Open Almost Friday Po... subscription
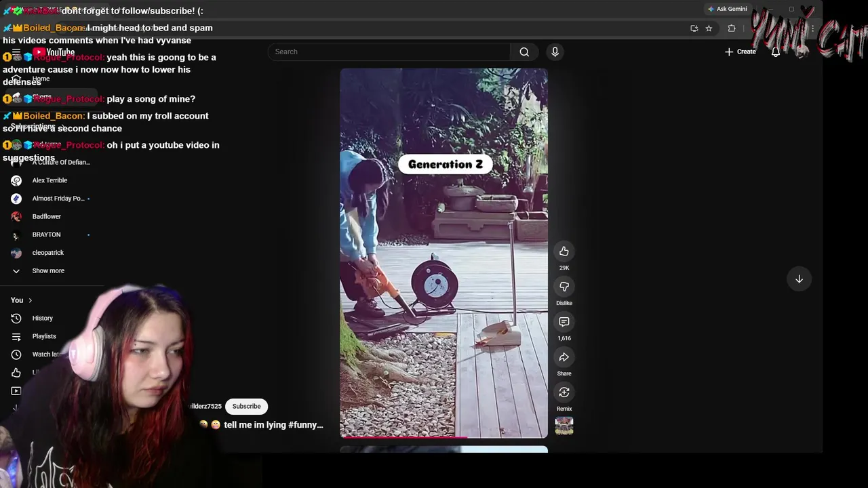Screen dimensions: 868x488 [58, 199]
